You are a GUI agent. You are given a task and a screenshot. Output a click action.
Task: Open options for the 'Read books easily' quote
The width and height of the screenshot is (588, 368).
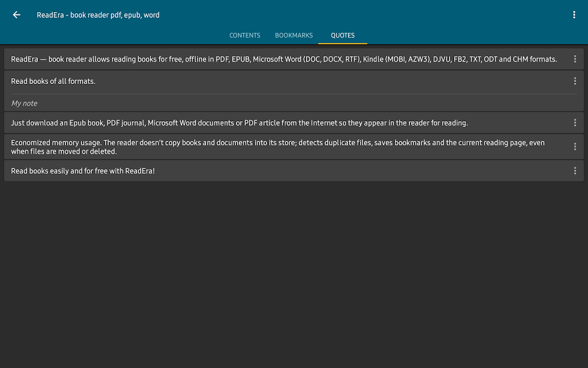(575, 171)
